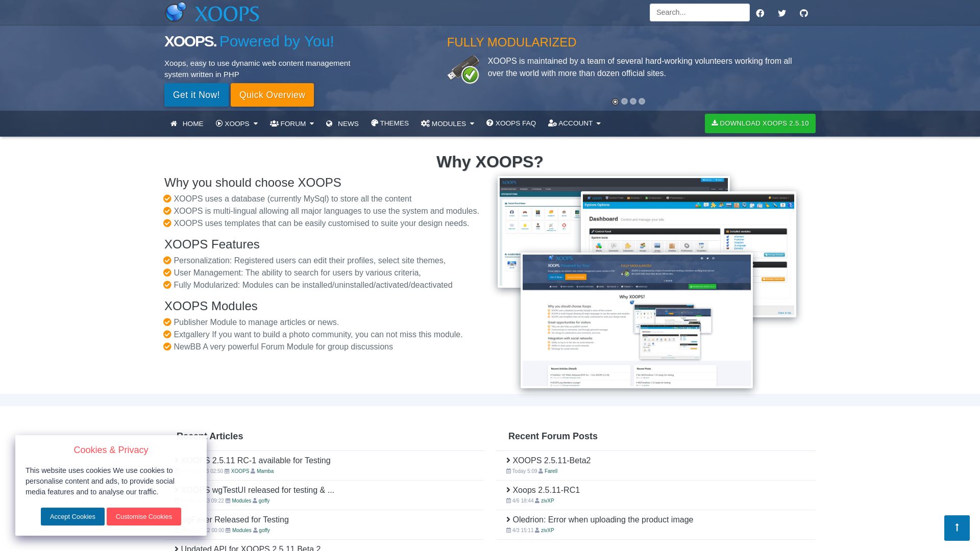Select the second carousel indicator dot
The height and width of the screenshot is (551, 980).
(624, 102)
